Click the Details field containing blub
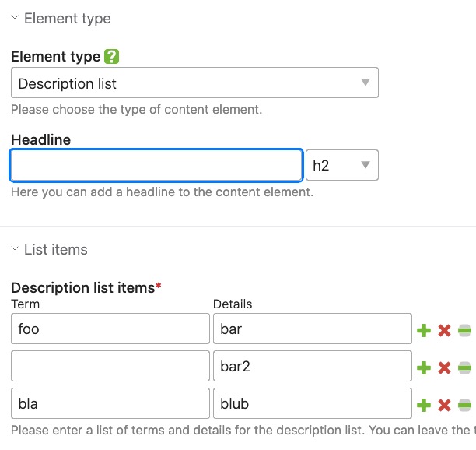Screen dimensions: 476x450 tap(313, 403)
